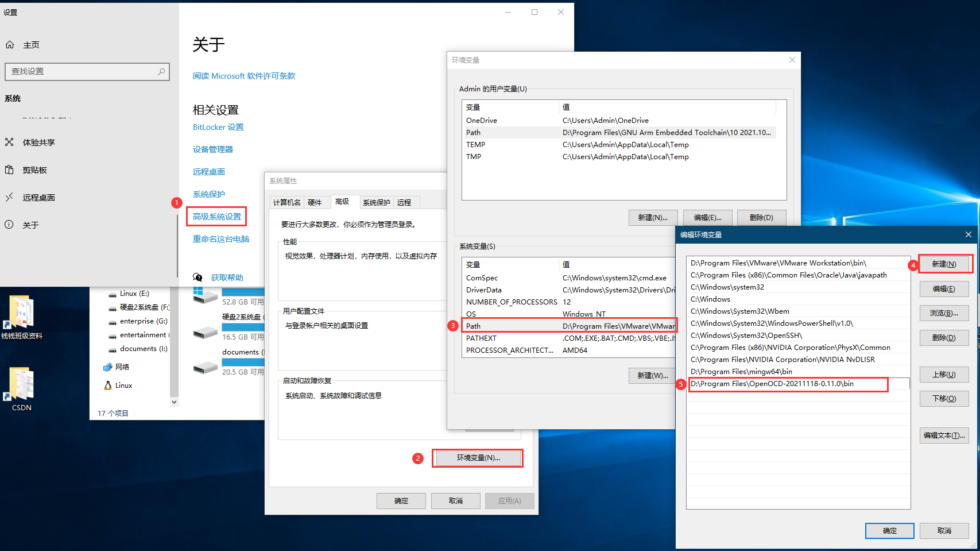Click 编辑(E)... under user variables

click(x=707, y=217)
